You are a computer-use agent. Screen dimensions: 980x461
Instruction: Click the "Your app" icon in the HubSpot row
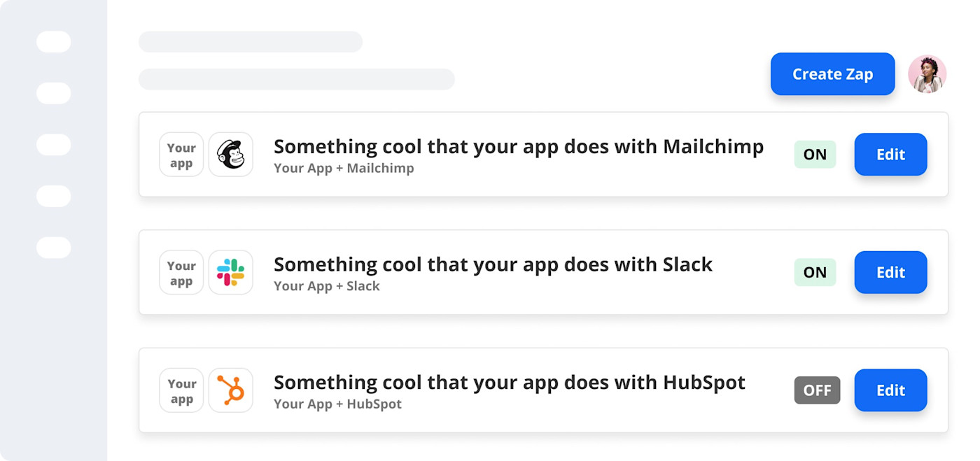pos(181,390)
